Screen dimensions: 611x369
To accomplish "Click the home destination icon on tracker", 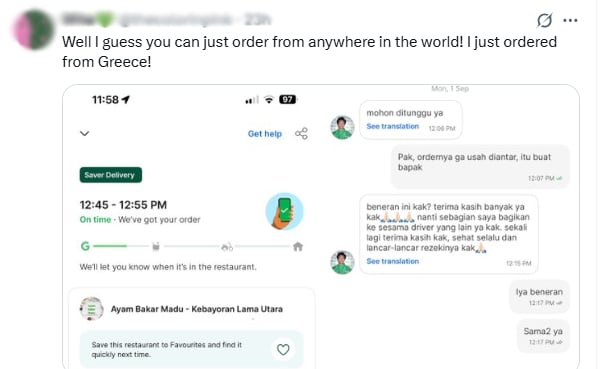I will tap(298, 246).
